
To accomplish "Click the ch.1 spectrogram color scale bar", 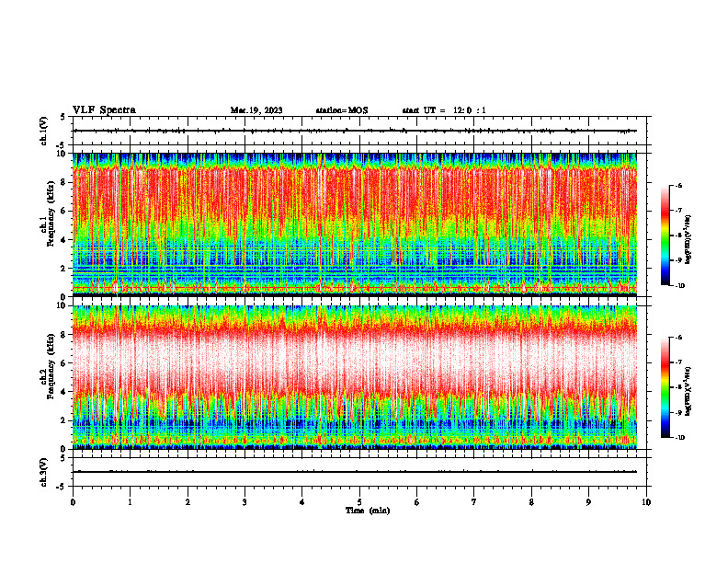I will (x=665, y=236).
